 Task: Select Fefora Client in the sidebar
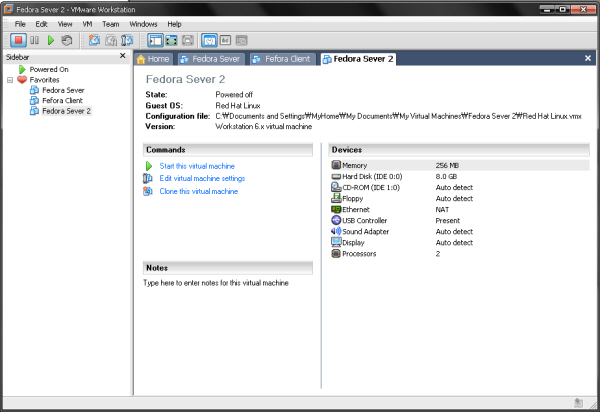(62, 101)
